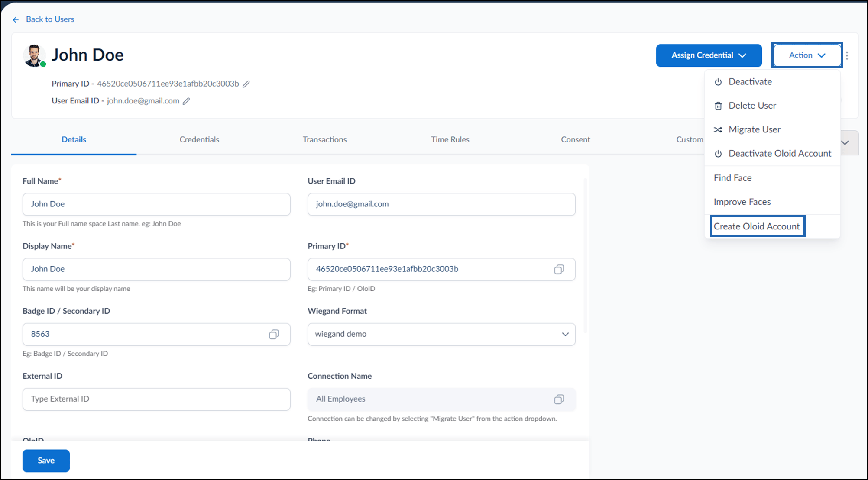Click the header Primary ID value link
Image resolution: width=868 pixels, height=480 pixels.
(168, 84)
